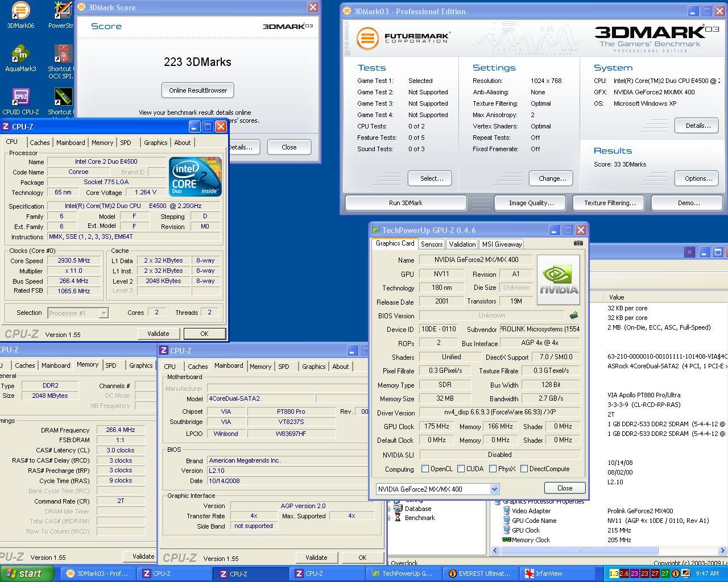Image resolution: width=728 pixels, height=582 pixels.
Task: Click the GPU Clock row icon in EVEREST
Action: click(x=506, y=530)
